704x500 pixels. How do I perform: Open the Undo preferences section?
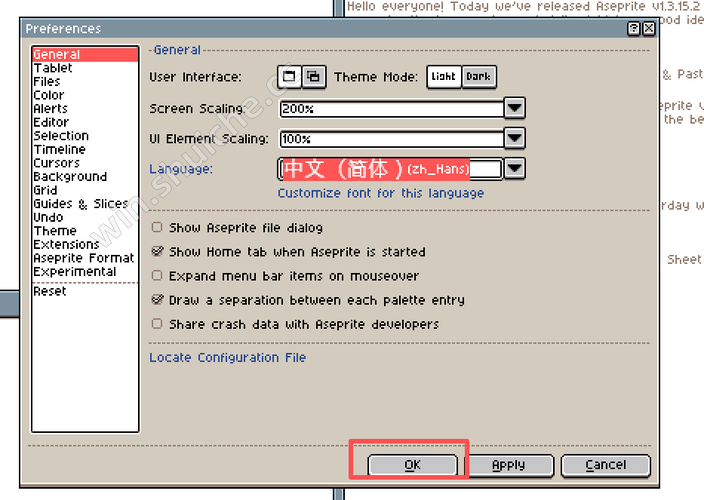click(85, 217)
